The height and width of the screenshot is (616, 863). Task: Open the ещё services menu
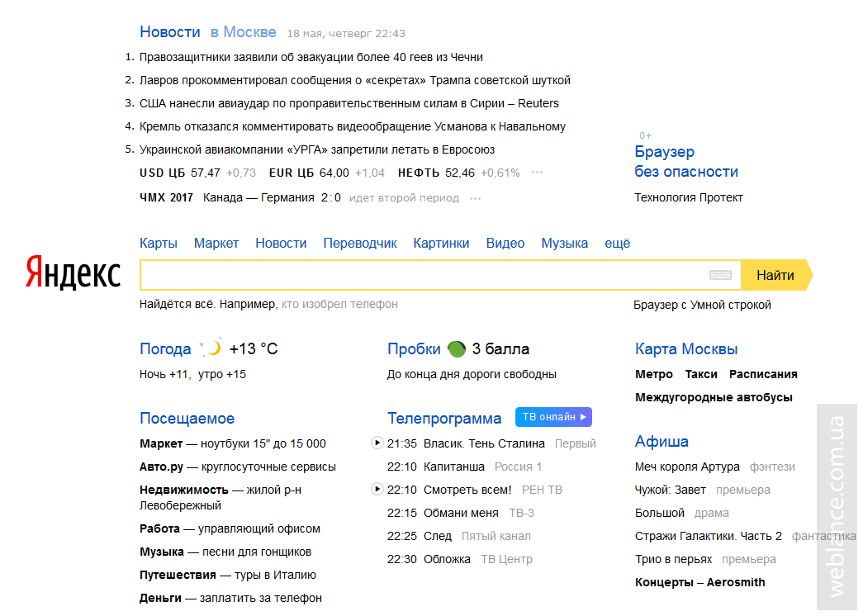(617, 244)
